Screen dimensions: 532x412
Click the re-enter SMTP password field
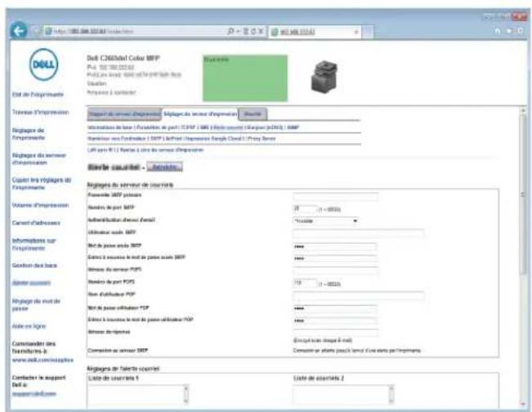pyautogui.click(x=335, y=258)
